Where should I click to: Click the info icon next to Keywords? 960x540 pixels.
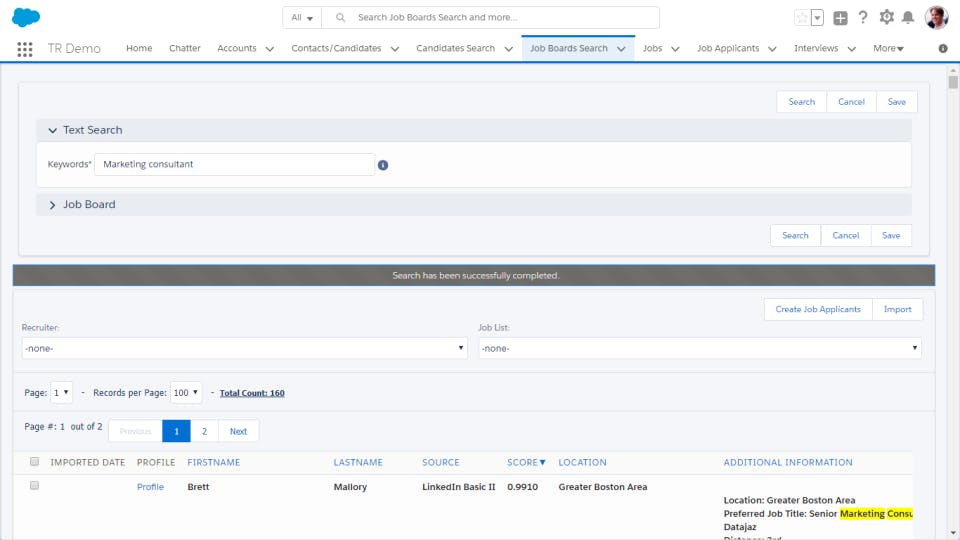coord(383,165)
